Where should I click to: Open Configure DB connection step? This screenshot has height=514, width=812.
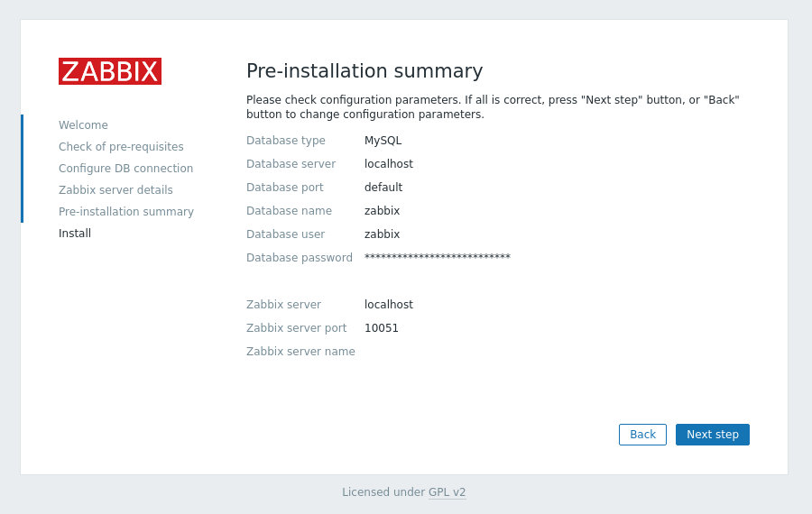pos(125,169)
